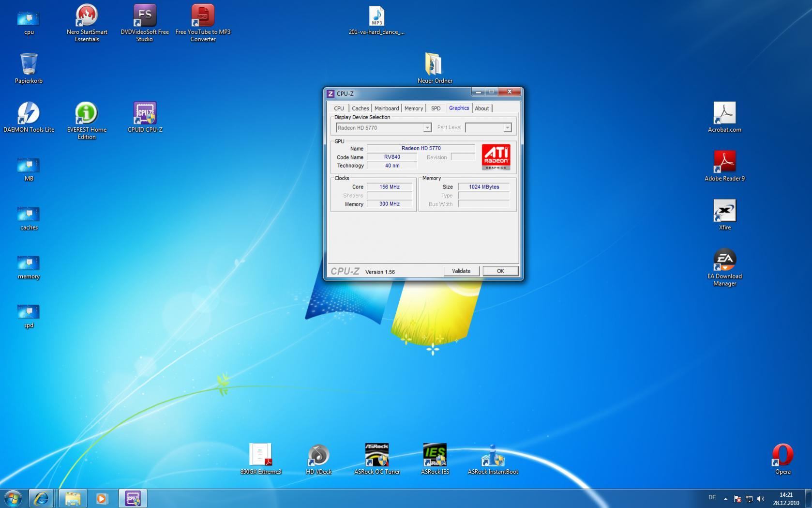Open the clock showing 14:21

[x=786, y=499]
